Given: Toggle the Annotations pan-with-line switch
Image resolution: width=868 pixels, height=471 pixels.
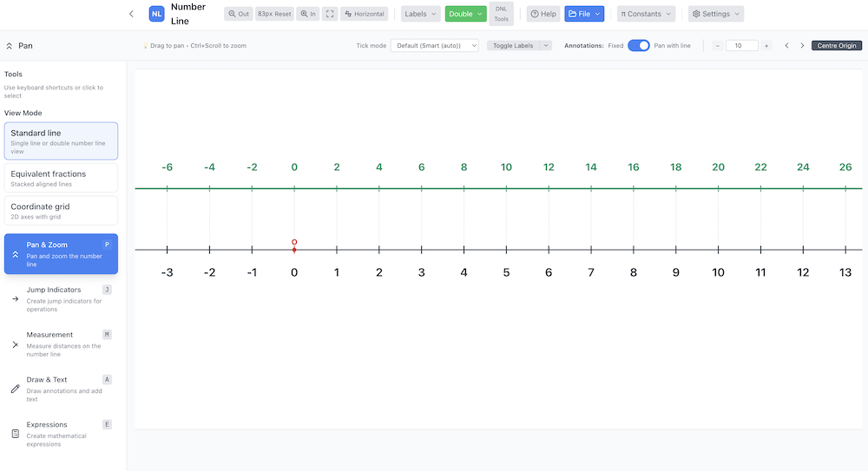Looking at the screenshot, I should click(x=638, y=45).
